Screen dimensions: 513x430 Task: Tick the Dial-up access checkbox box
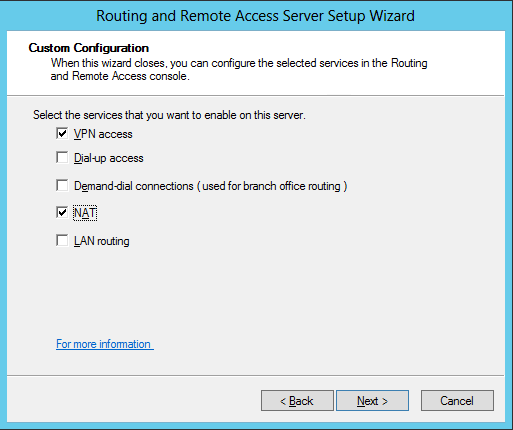pos(62,157)
